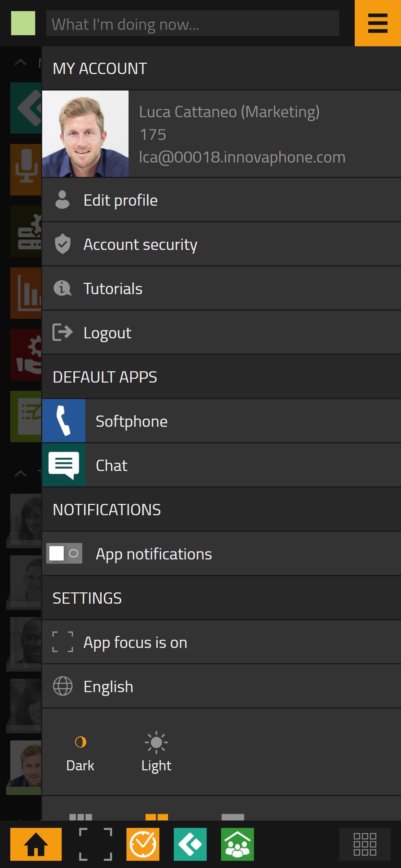The width and height of the screenshot is (401, 868).
Task: Click extension number 175
Action: coord(153,134)
